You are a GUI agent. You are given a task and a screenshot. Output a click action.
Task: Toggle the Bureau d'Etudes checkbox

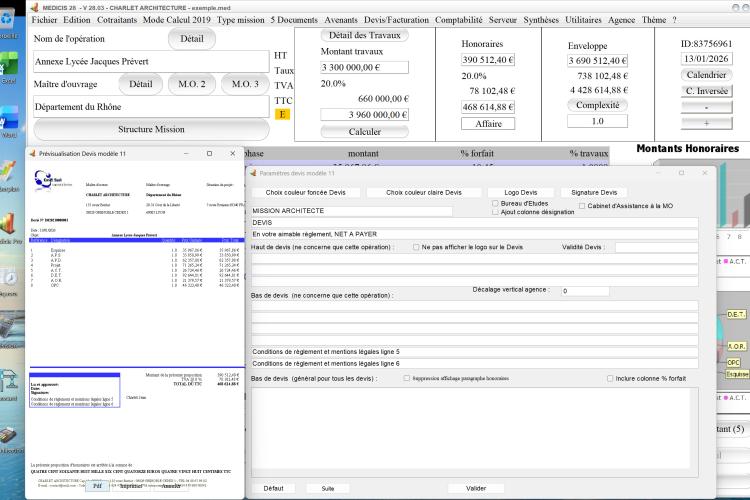[495, 203]
